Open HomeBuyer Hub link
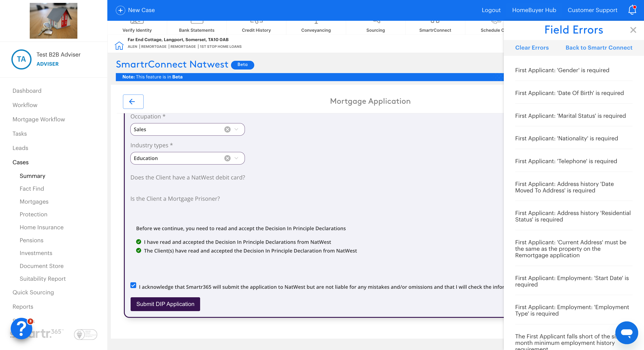The height and width of the screenshot is (350, 644). click(534, 10)
